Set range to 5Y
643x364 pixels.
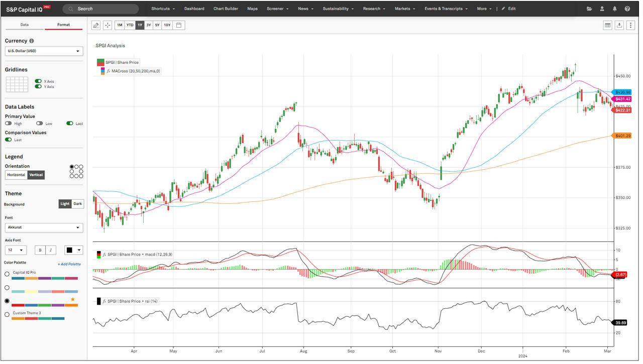(157, 25)
